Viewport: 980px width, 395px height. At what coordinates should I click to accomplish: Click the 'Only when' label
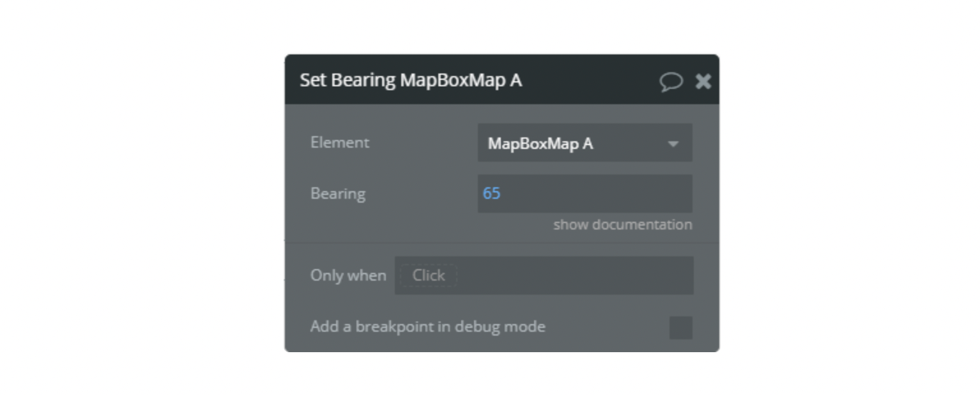pyautogui.click(x=348, y=275)
